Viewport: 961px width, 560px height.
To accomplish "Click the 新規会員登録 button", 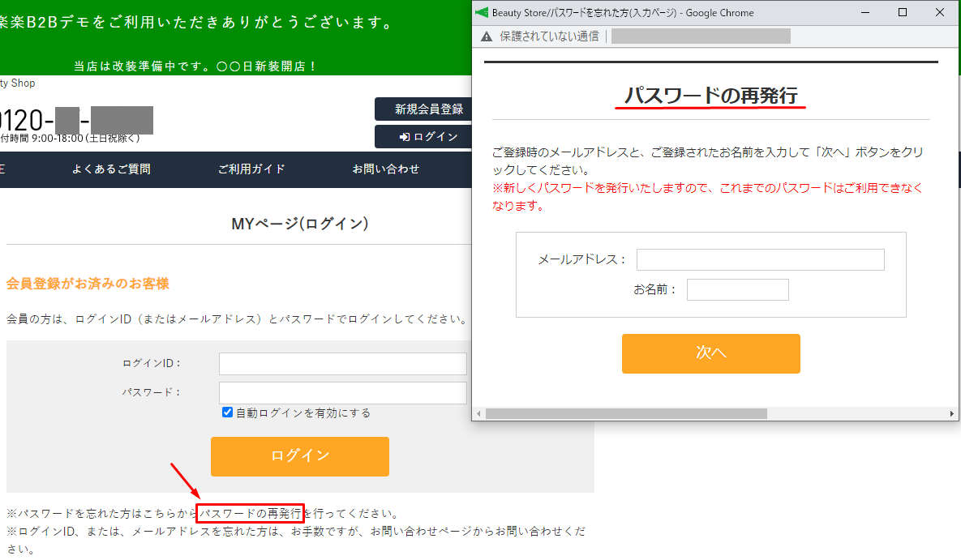I will (423, 109).
